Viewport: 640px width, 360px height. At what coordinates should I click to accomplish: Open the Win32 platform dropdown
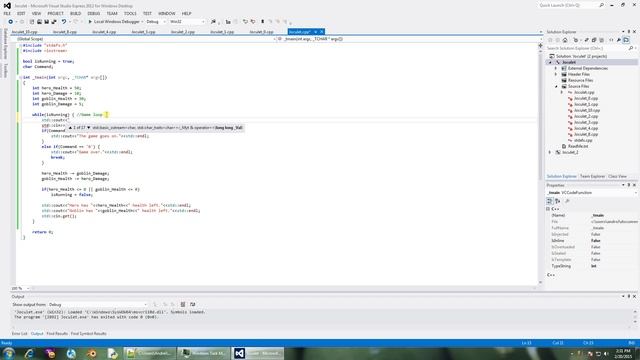pyautogui.click(x=187, y=22)
